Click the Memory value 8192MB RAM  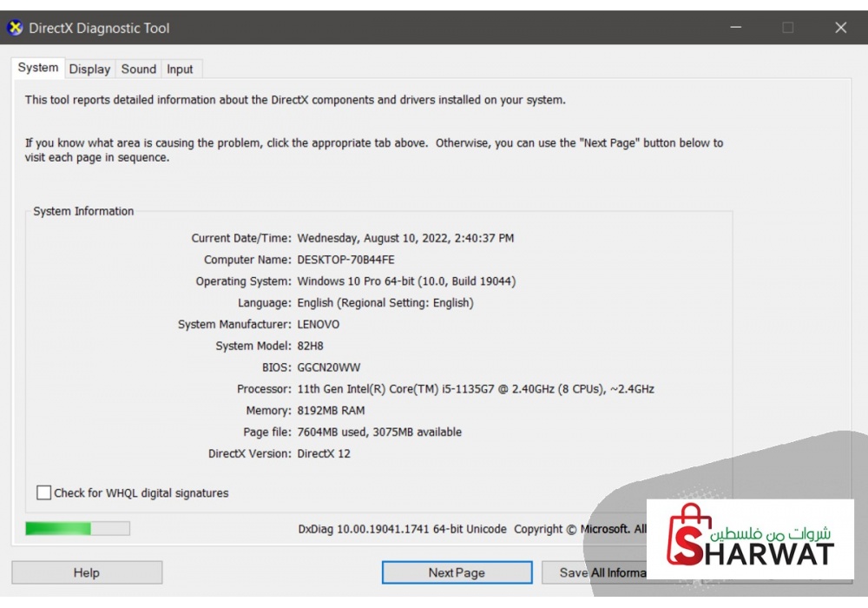tap(331, 411)
